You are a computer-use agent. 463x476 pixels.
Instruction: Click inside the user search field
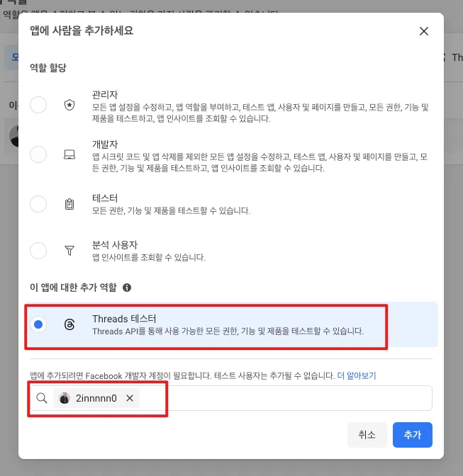point(231,398)
